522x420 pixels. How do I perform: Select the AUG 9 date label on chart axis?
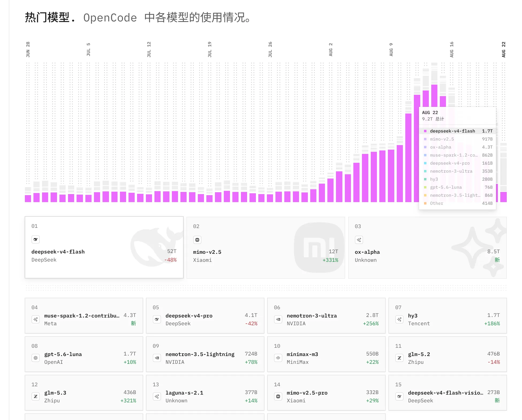tap(391, 50)
